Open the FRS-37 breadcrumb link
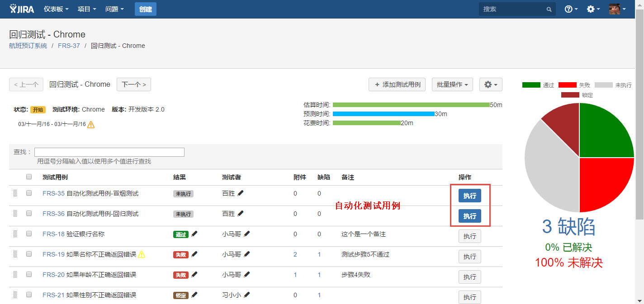 (x=69, y=46)
